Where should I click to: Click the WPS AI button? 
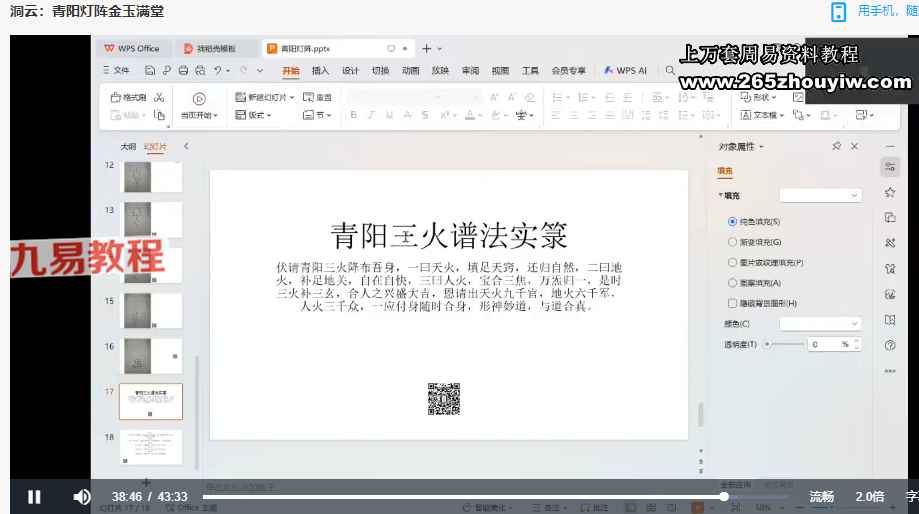[x=625, y=71]
